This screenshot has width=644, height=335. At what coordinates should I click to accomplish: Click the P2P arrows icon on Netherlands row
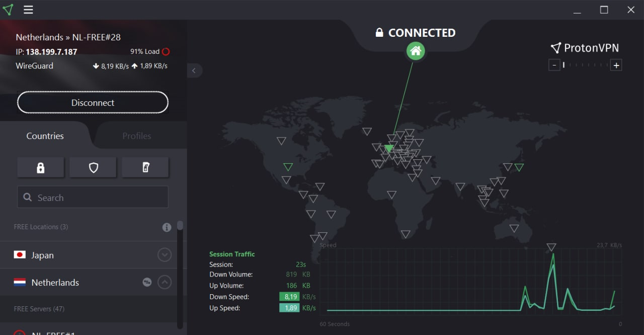coord(147,282)
